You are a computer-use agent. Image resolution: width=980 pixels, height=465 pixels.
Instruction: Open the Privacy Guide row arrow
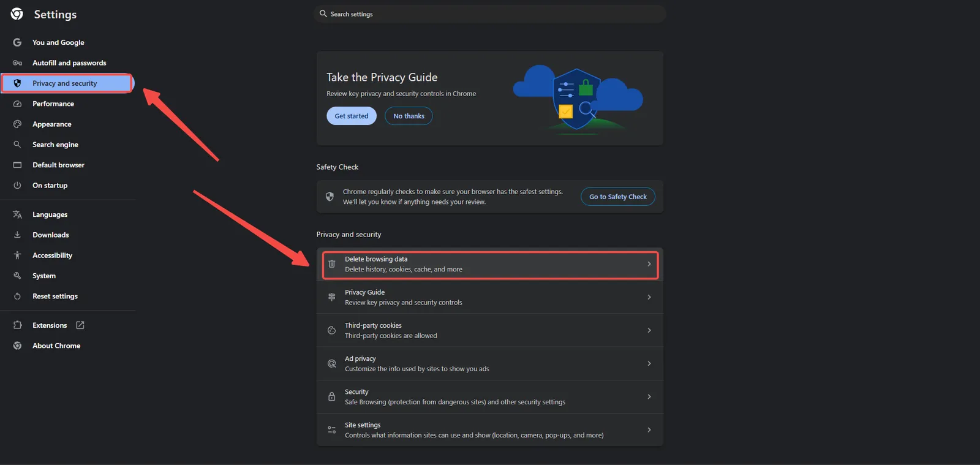[649, 297]
